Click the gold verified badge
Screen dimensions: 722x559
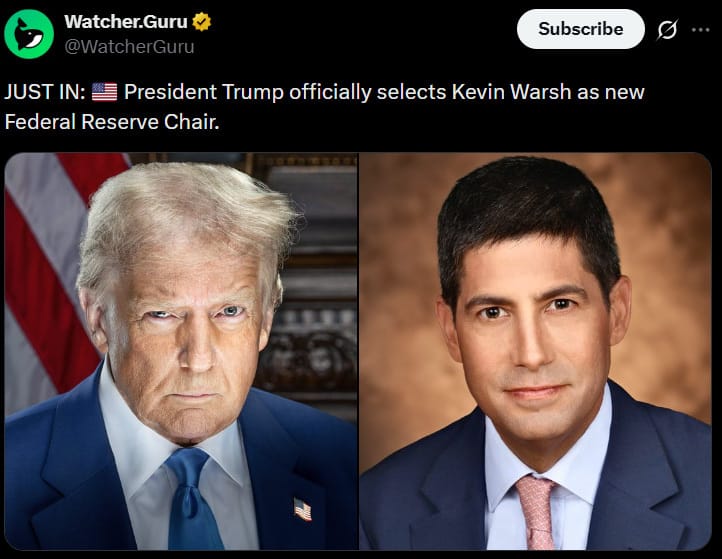(202, 22)
